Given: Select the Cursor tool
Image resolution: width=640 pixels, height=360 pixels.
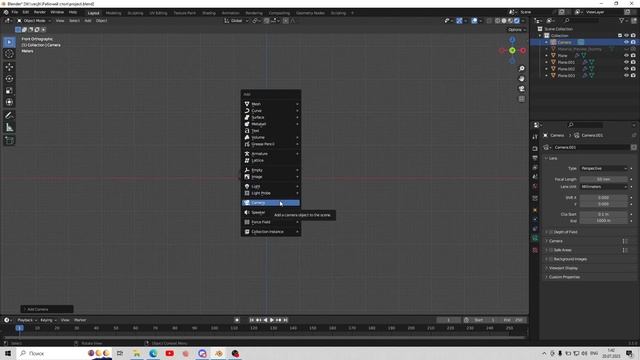Looking at the screenshot, I should (x=9, y=54).
